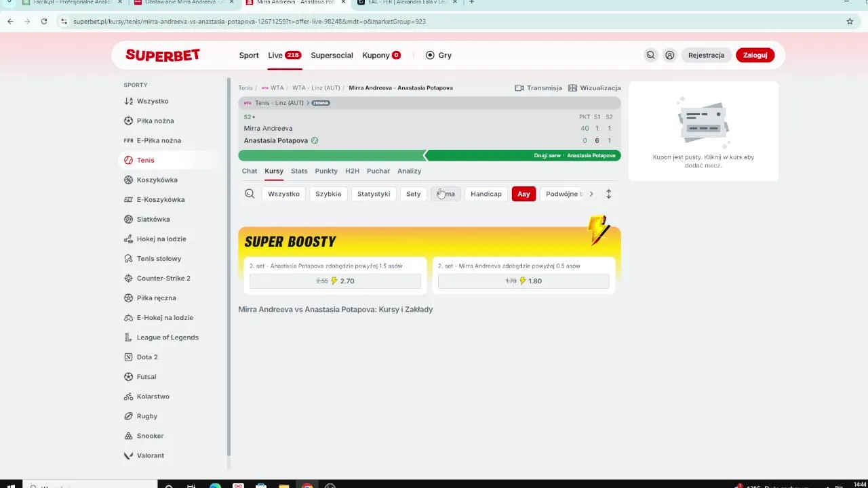Expand or collapse all markets arrows

(x=608, y=194)
